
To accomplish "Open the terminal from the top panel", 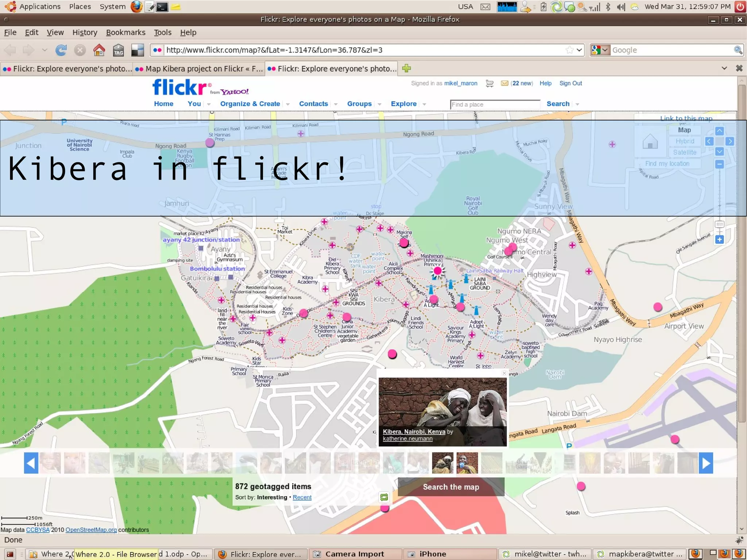I will click(162, 7).
